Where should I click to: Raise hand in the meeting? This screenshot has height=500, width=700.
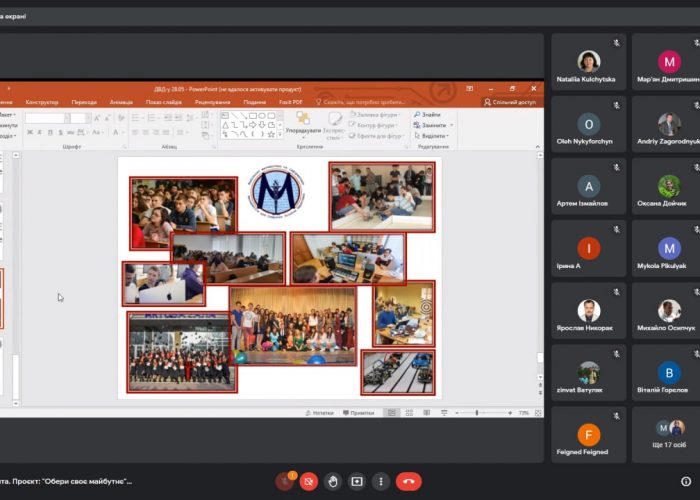pyautogui.click(x=334, y=481)
